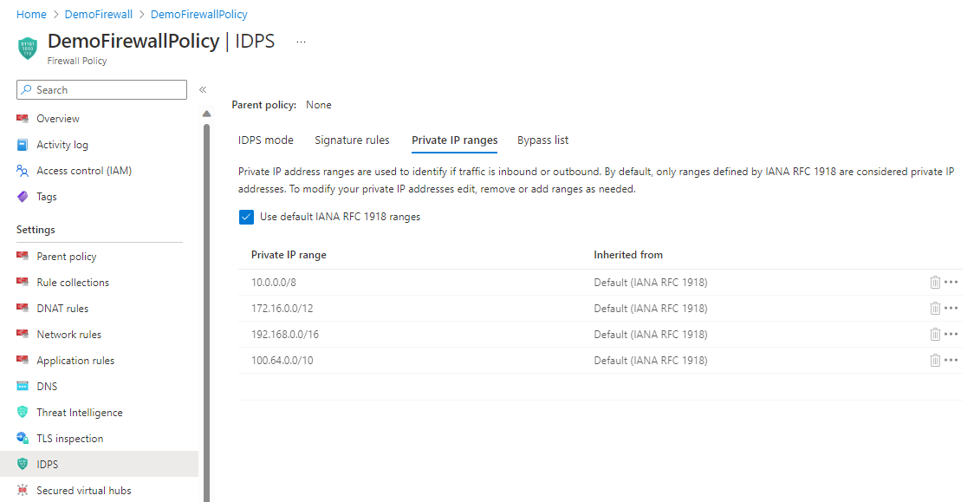Click the Parent policy icon
Image resolution: width=980 pixels, height=502 pixels.
[x=23, y=256]
